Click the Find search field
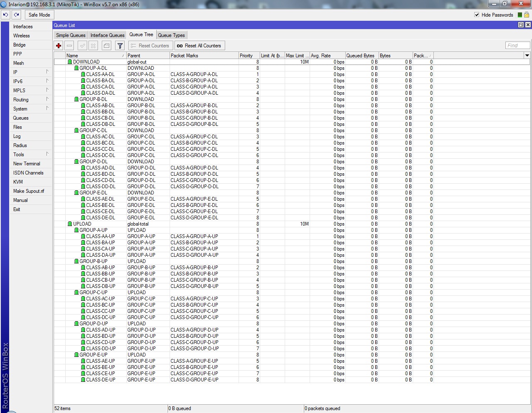Viewport: 532px width, 413px height. [x=517, y=46]
